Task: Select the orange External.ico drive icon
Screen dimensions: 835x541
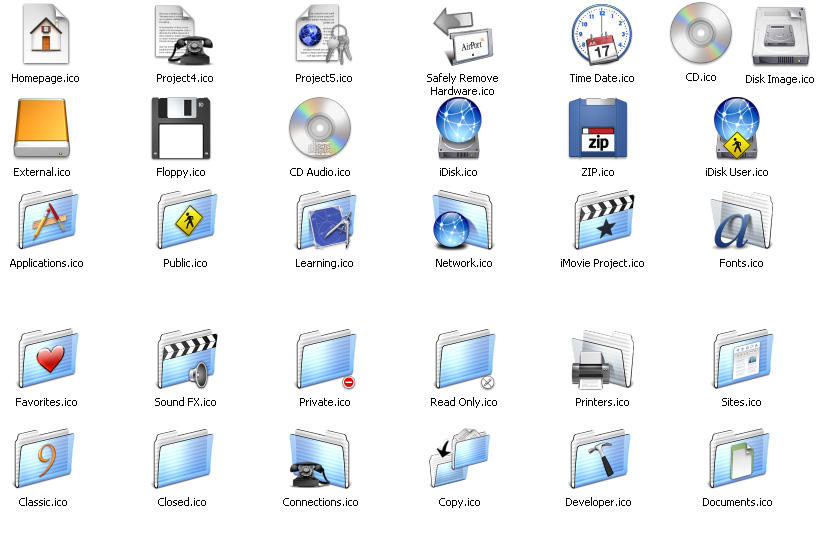Action: pyautogui.click(x=42, y=128)
